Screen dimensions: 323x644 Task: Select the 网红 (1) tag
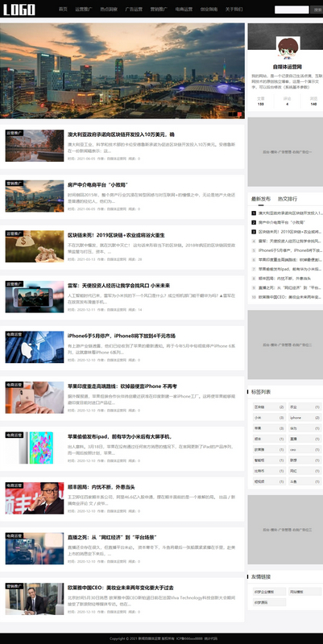pos(304,471)
